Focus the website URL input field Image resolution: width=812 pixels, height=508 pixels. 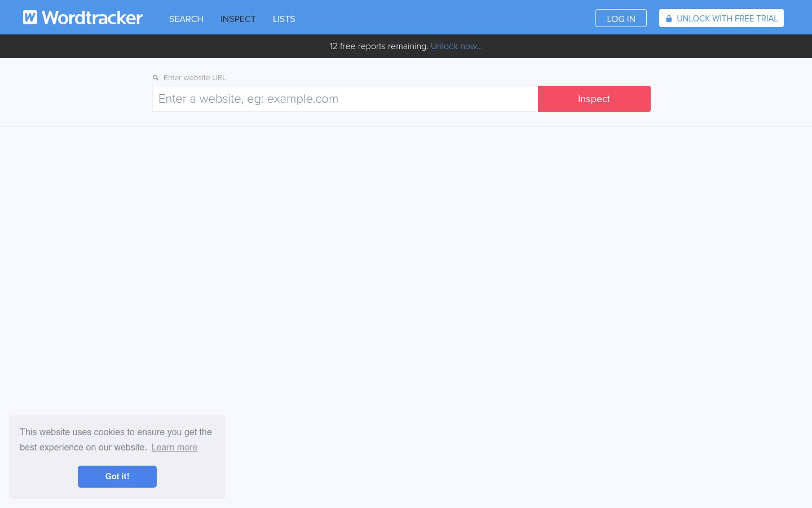coord(345,99)
